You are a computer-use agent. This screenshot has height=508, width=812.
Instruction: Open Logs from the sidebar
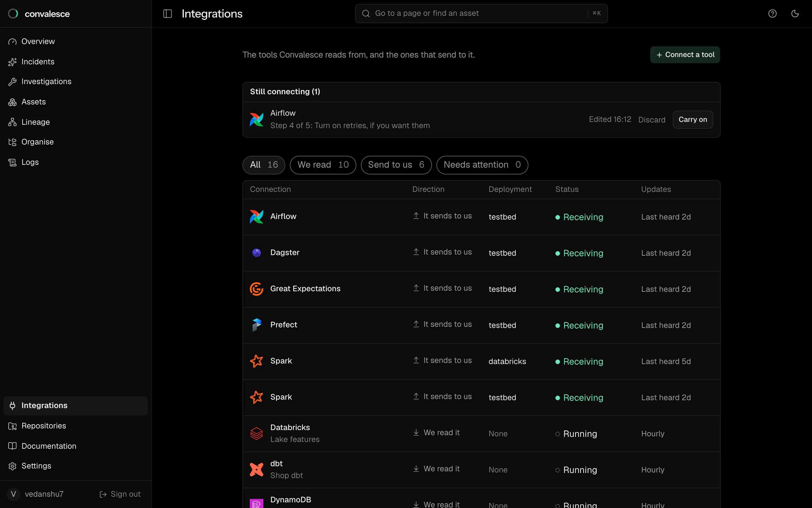click(76, 162)
